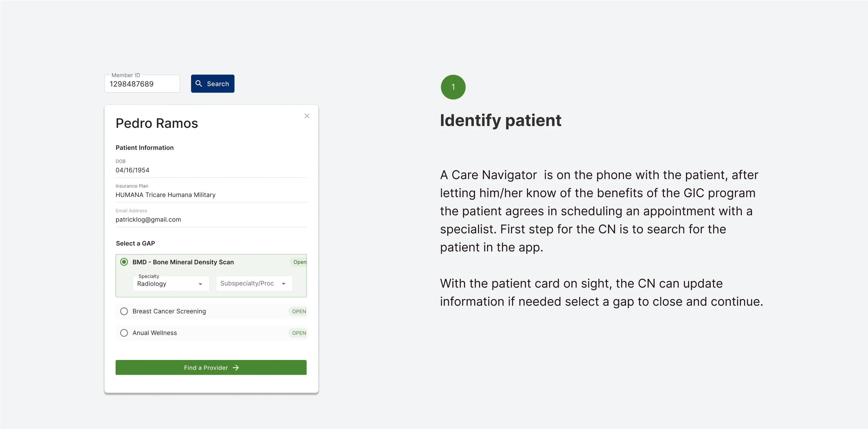Choose the Anual Wellness gap option
Viewport: 868px width, 429px height.
124,333
